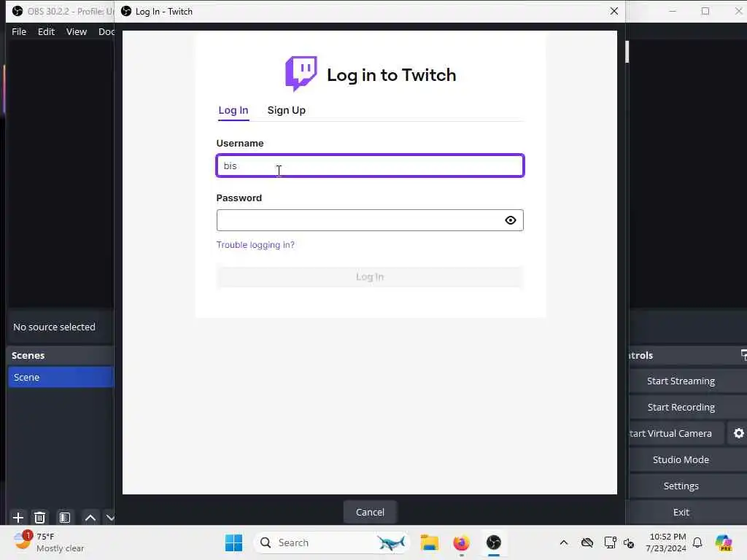Click No source selected label
This screenshot has width=747, height=560.
[x=54, y=327]
